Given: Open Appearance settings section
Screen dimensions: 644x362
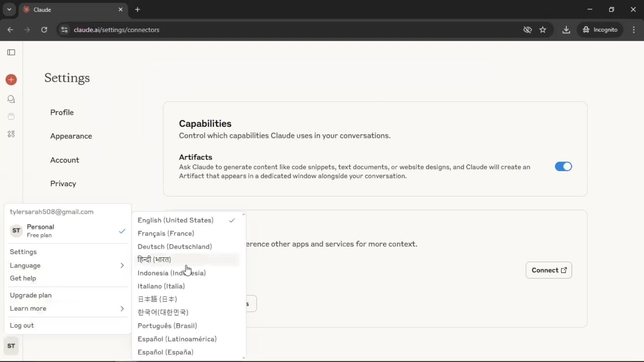Looking at the screenshot, I should [x=71, y=136].
